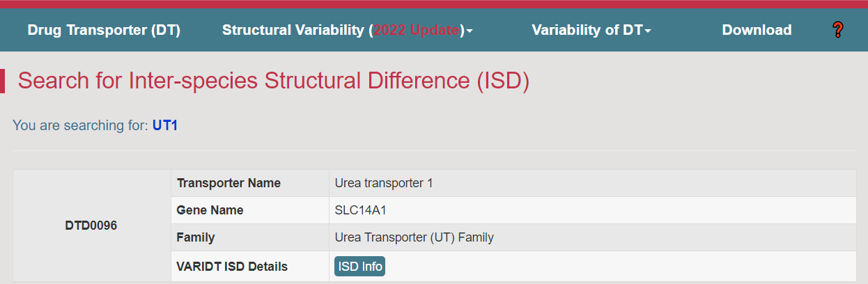The width and height of the screenshot is (868, 284).
Task: Open the Download page in navbar
Action: pos(757,30)
